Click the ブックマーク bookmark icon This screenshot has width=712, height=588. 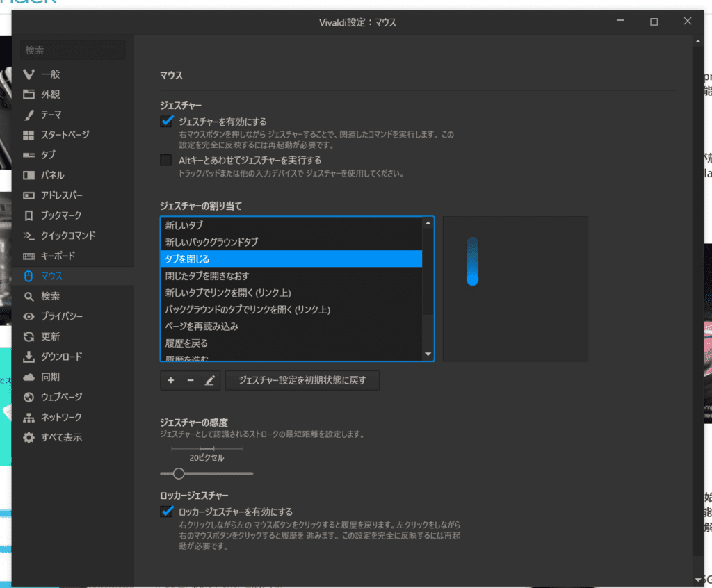tap(29, 215)
